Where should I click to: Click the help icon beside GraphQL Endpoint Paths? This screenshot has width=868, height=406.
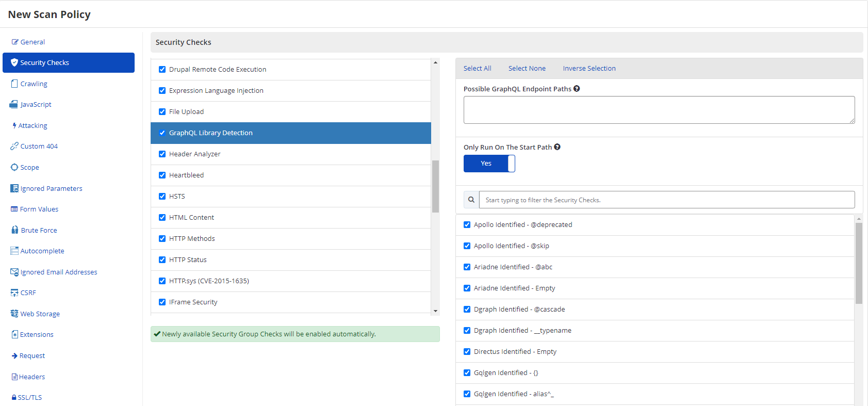pos(577,89)
